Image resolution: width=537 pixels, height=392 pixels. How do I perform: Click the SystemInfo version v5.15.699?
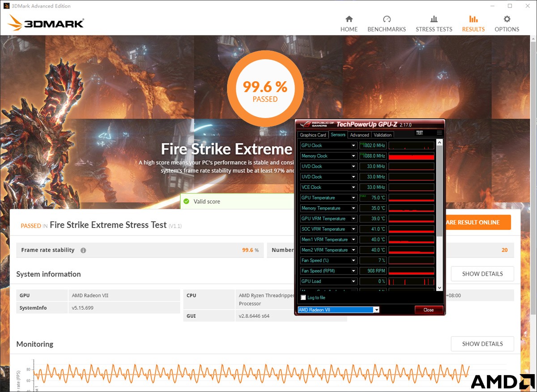coord(124,308)
